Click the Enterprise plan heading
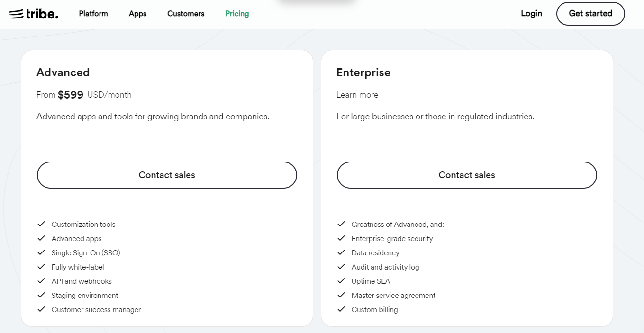The image size is (644, 333). tap(363, 72)
